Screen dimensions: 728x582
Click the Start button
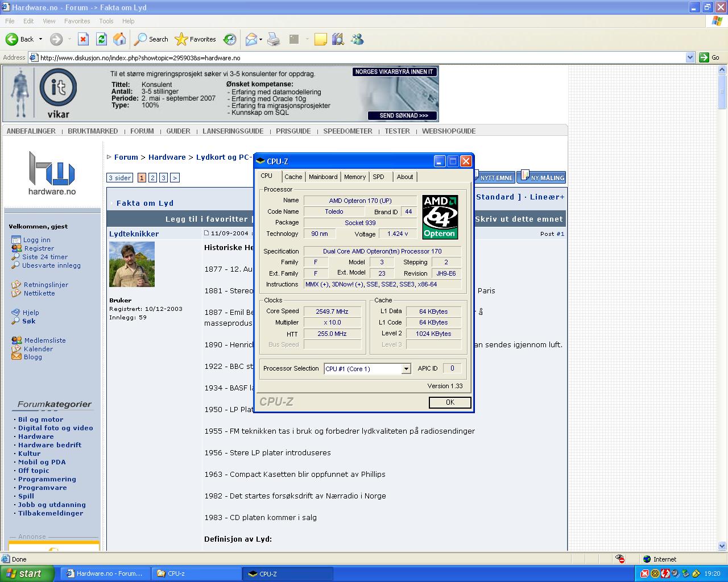click(x=27, y=573)
